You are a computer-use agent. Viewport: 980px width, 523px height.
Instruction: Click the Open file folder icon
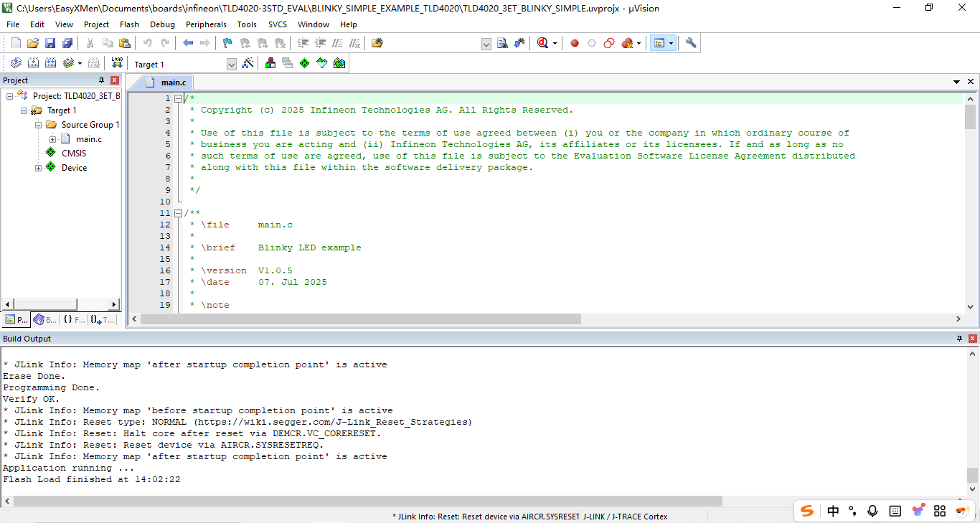33,43
